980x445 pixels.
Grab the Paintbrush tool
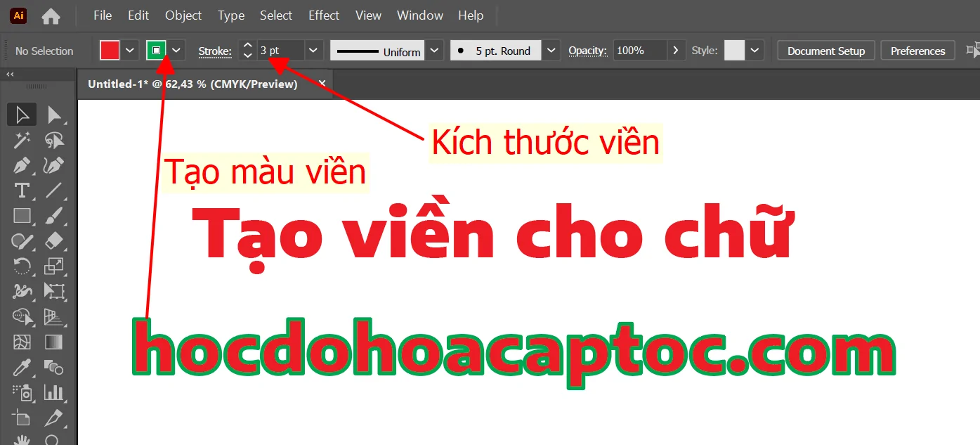click(x=54, y=216)
